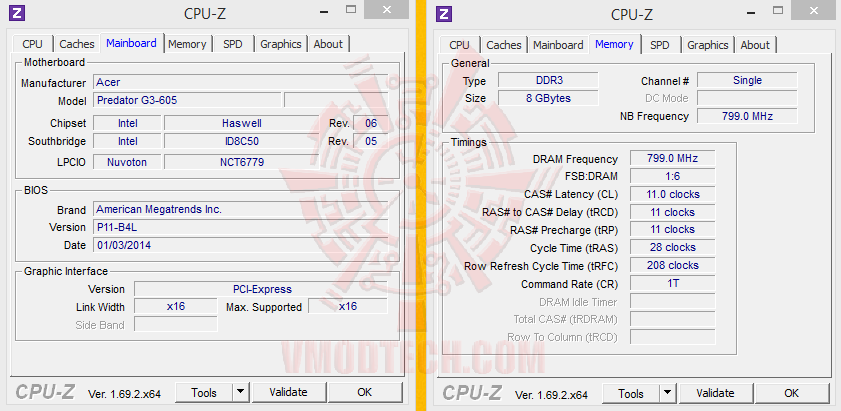The width and height of the screenshot is (841, 411).
Task: Click Tools button in left window
Action: click(204, 393)
